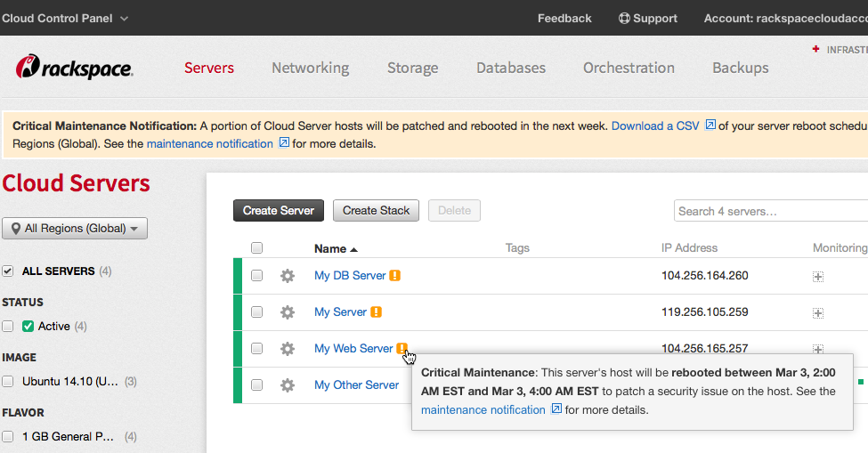This screenshot has width=868, height=453.
Task: Click the gear icon beside My Web Server
Action: click(x=287, y=349)
